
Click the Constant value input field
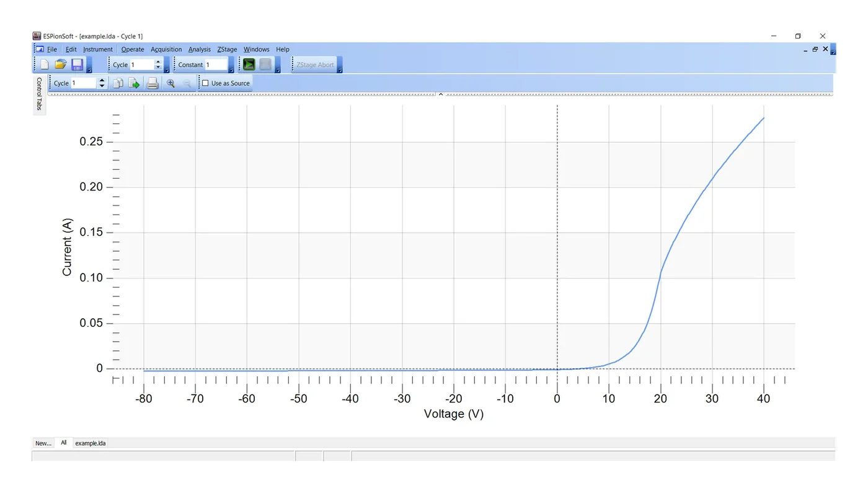pos(216,64)
